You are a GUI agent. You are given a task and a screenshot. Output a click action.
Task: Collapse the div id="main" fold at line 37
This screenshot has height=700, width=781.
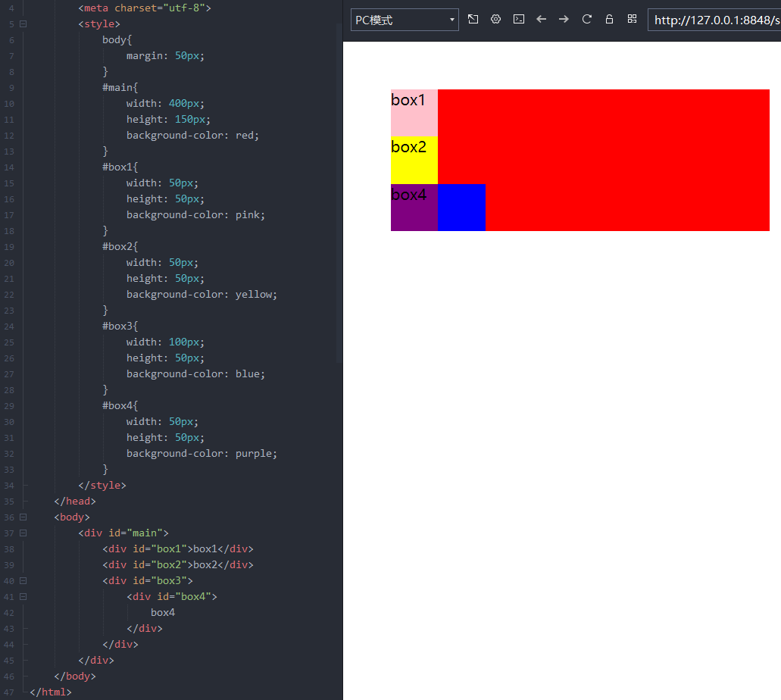[x=23, y=533]
